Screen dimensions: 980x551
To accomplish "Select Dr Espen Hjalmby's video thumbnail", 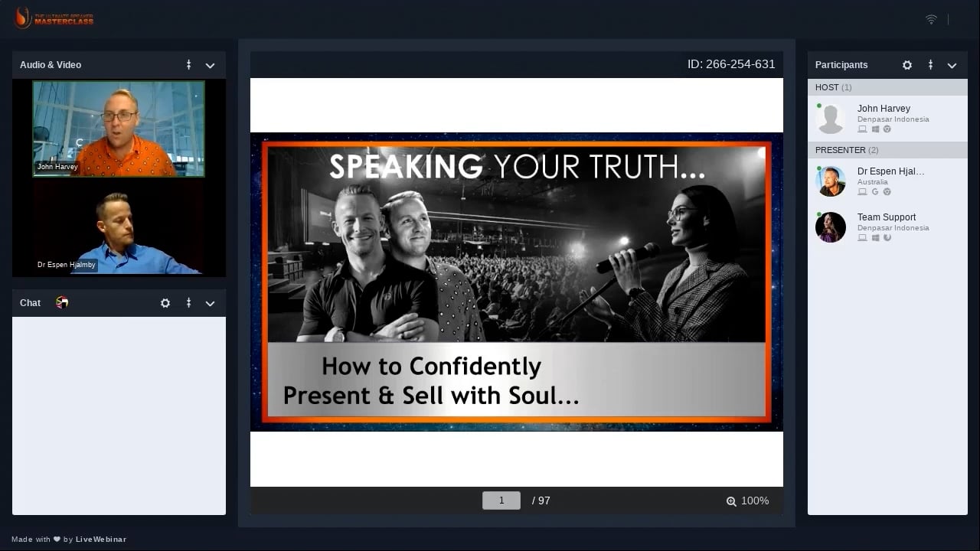I will coord(119,227).
